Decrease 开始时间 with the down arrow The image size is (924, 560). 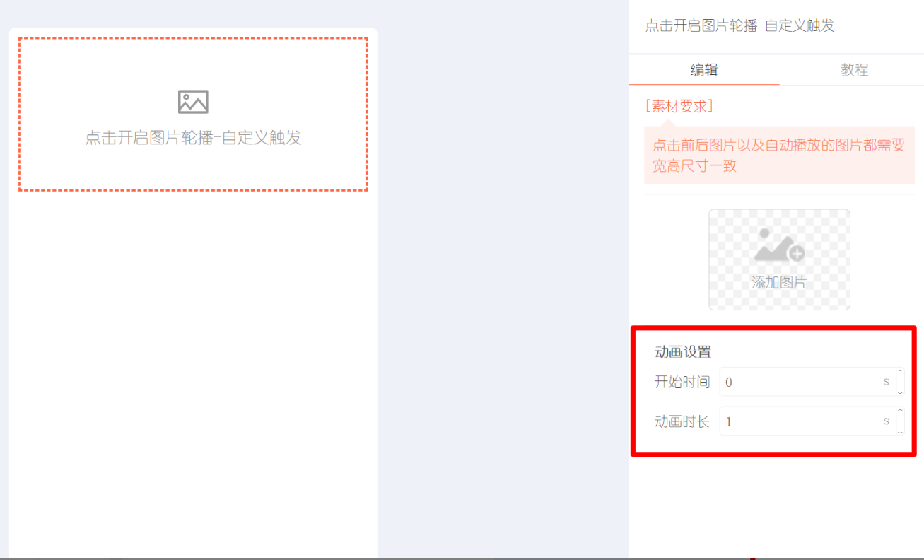900,390
